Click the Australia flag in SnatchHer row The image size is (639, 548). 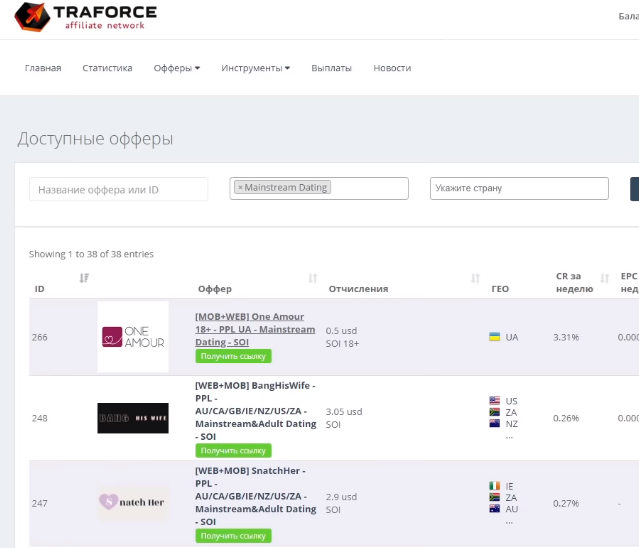point(494,508)
